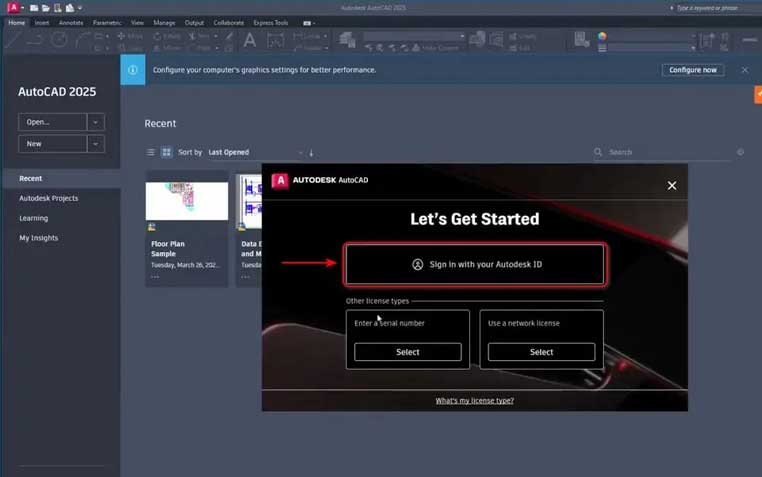
Task: Select Recent in the sidebar
Action: point(61,178)
